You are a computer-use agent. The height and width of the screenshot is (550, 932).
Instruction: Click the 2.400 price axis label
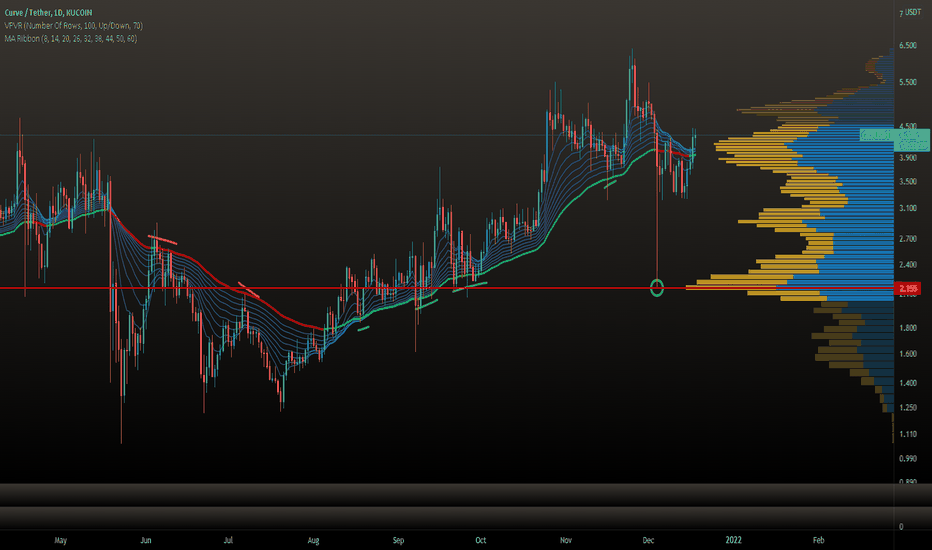pyautogui.click(x=908, y=265)
